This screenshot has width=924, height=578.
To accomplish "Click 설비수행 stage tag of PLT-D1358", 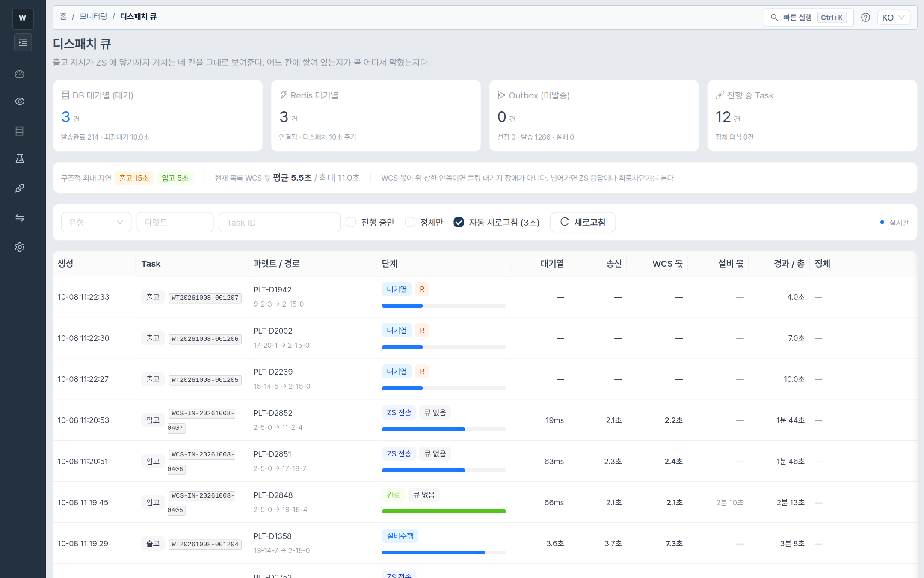I will pyautogui.click(x=400, y=536).
